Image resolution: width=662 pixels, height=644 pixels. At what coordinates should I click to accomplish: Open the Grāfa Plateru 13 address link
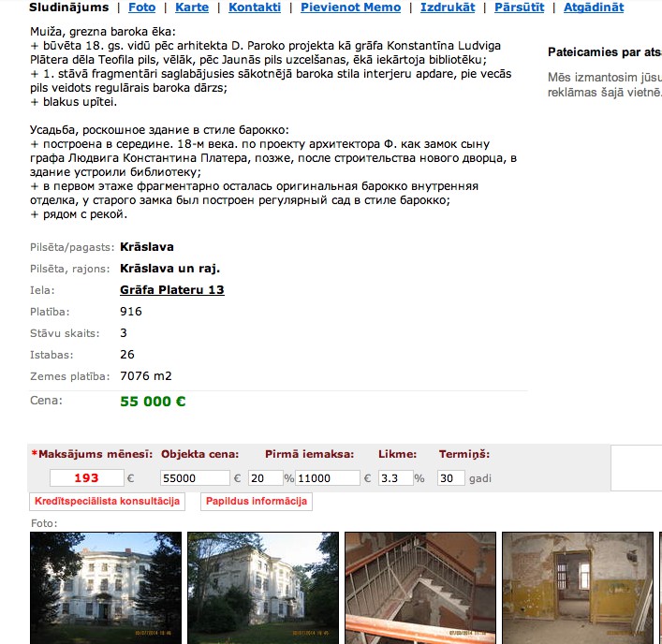172,290
